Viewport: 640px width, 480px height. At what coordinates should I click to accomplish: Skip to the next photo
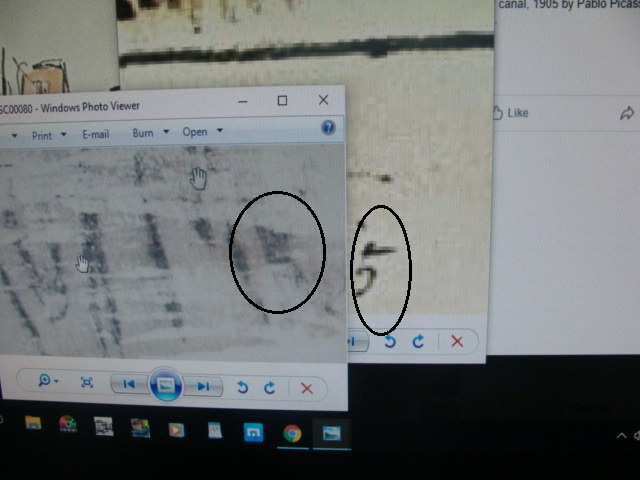point(203,387)
